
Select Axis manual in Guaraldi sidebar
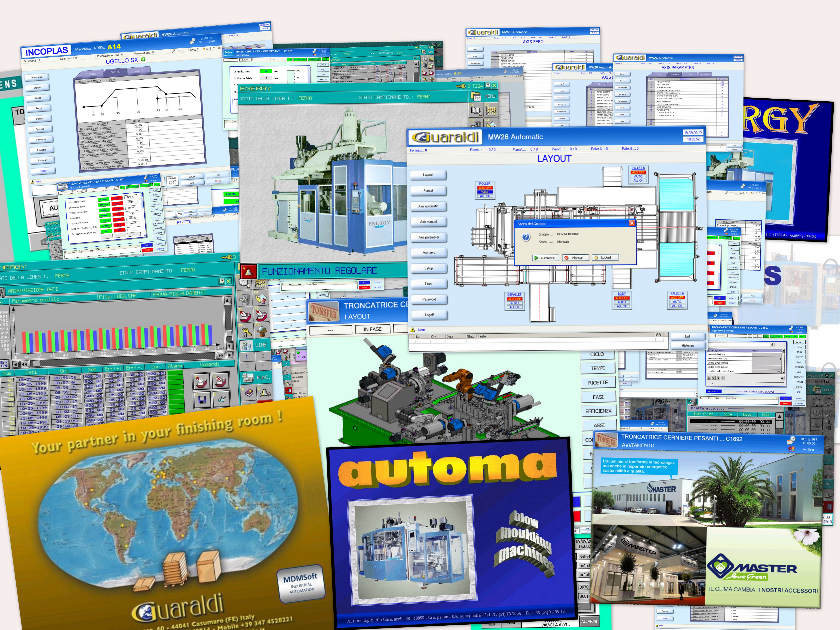pos(429,222)
